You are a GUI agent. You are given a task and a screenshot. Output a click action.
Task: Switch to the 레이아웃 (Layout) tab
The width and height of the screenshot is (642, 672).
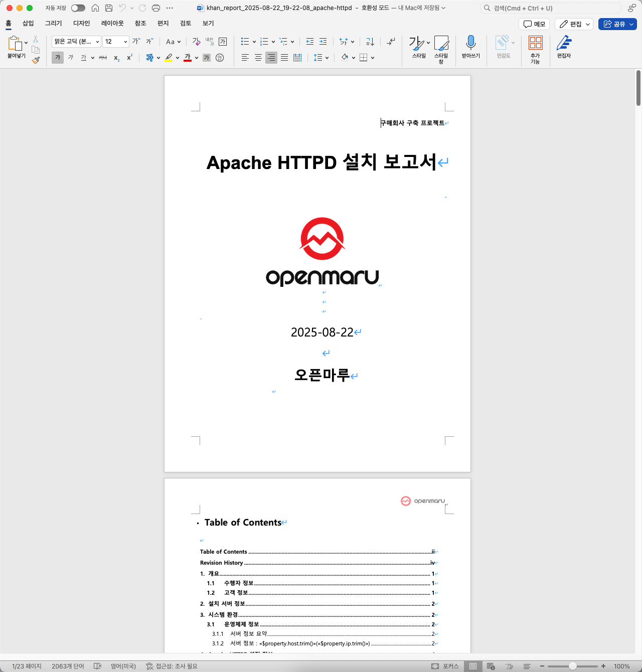pyautogui.click(x=112, y=24)
